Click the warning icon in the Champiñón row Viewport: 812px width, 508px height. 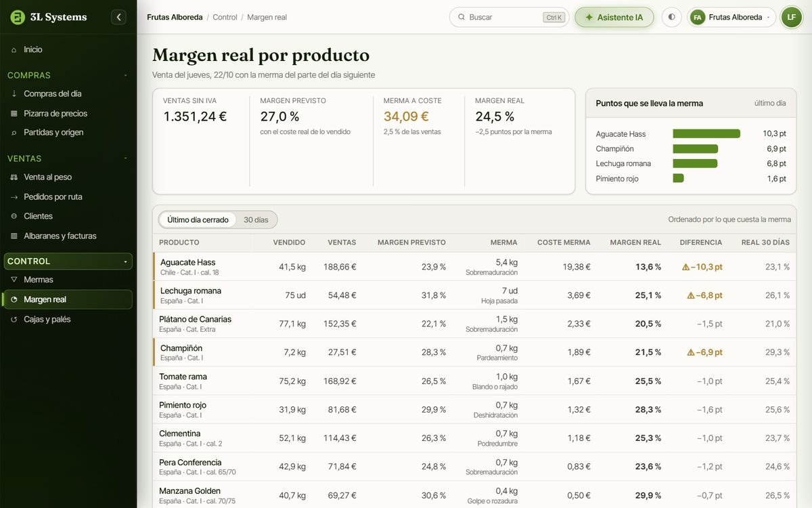[690, 352]
